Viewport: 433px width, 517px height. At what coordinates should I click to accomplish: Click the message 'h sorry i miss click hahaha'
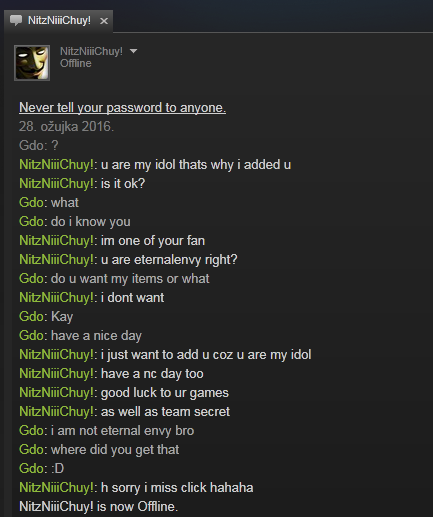point(177,488)
